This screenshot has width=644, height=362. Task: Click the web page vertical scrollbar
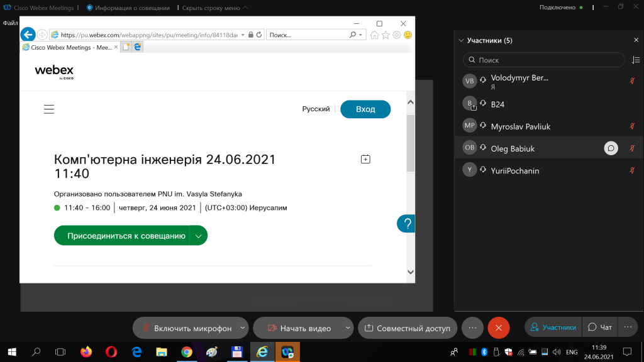411,145
